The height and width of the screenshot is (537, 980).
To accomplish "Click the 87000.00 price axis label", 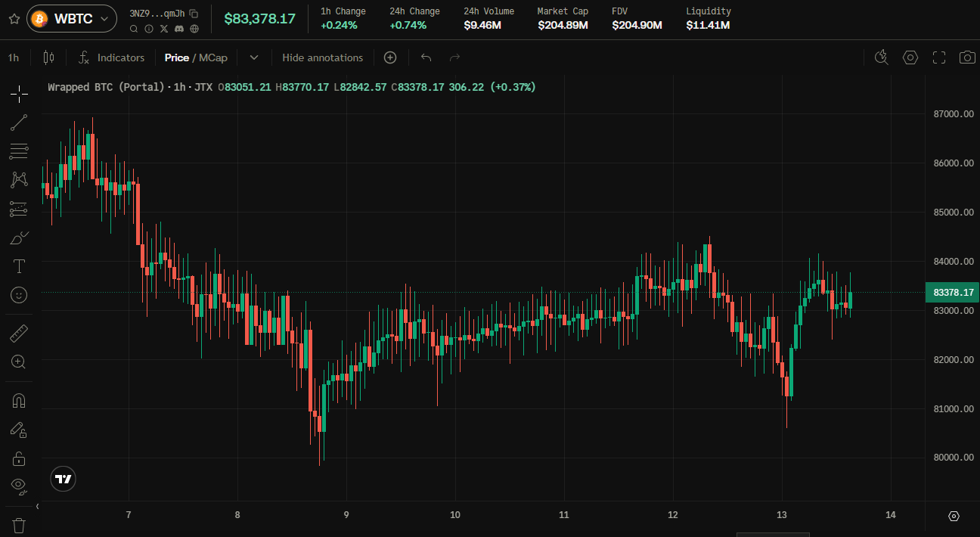I will (953, 114).
